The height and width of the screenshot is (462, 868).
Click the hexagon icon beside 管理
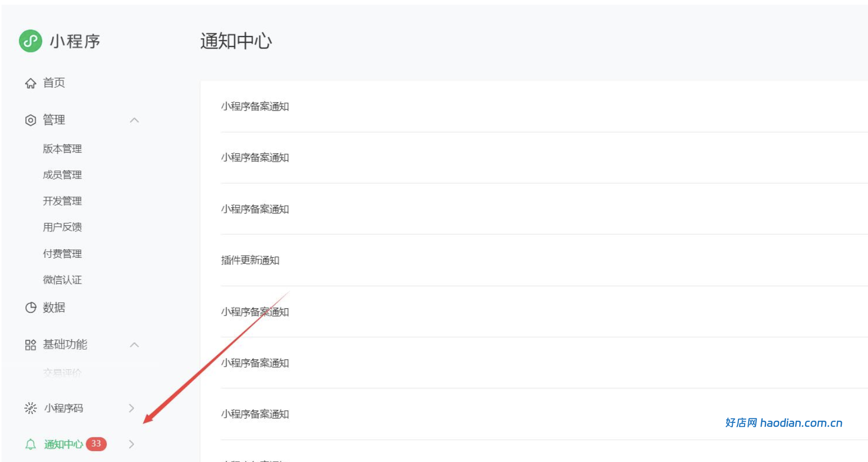click(x=30, y=120)
